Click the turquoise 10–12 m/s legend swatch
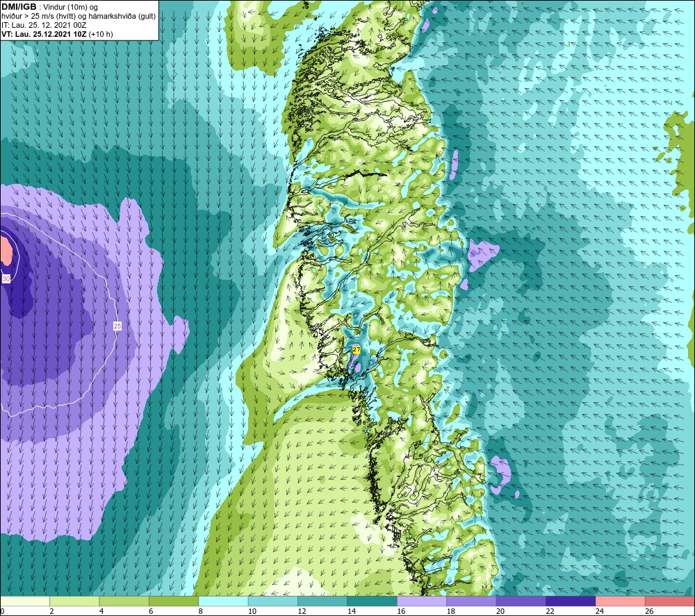The height and width of the screenshot is (616, 695). click(273, 601)
